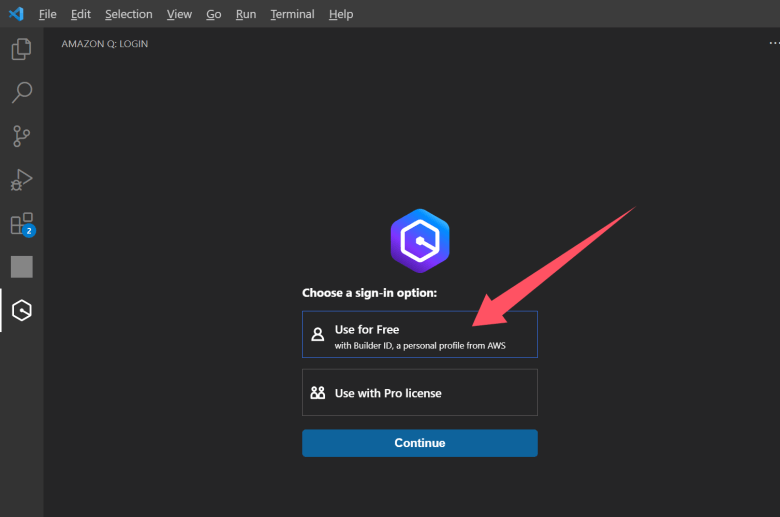Click the VS Code logo in title bar
Image resolution: width=780 pixels, height=517 pixels.
pos(15,14)
